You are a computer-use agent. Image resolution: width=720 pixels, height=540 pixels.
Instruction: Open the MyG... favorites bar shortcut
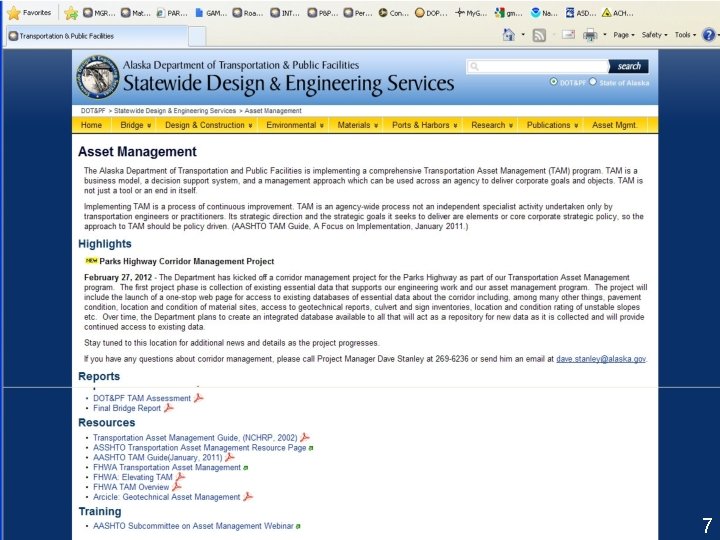pyautogui.click(x=471, y=13)
